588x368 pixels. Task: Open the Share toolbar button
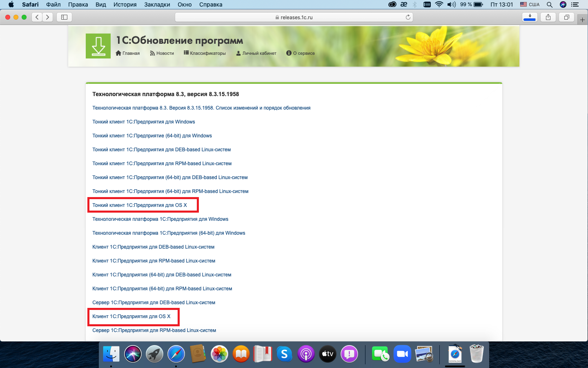(x=548, y=17)
